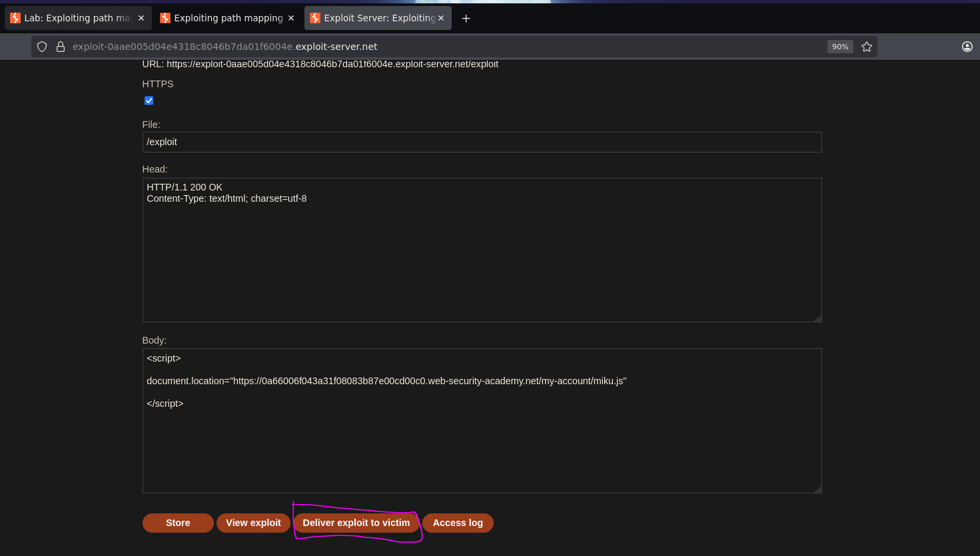Click favicon of Exploit Server tab

pyautogui.click(x=315, y=18)
